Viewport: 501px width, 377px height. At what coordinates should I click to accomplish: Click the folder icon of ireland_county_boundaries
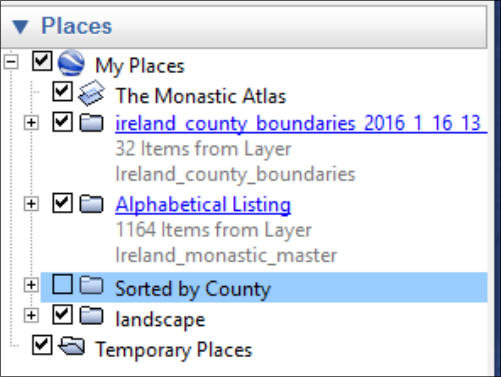91,123
